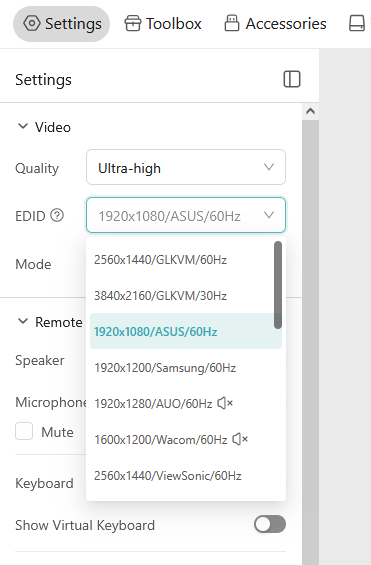The width and height of the screenshot is (371, 565).
Task: Collapse the Remote section chevron
Action: (23, 321)
